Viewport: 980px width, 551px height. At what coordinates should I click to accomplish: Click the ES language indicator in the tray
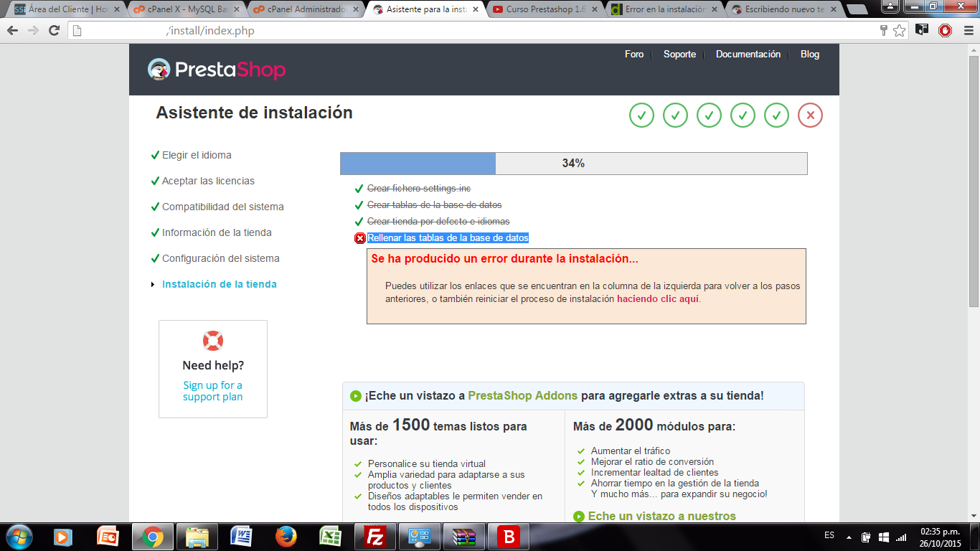pos(829,535)
